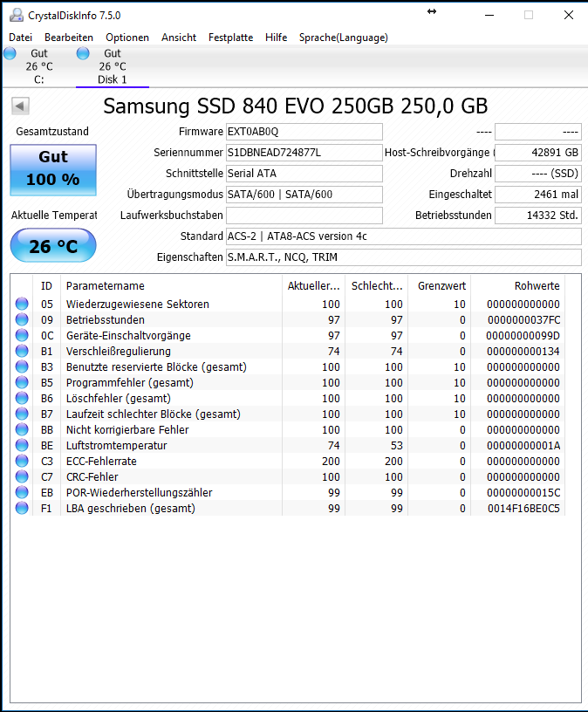Image resolution: width=588 pixels, height=712 pixels.
Task: Click status orb for Programmfehler row
Action: coord(21,382)
